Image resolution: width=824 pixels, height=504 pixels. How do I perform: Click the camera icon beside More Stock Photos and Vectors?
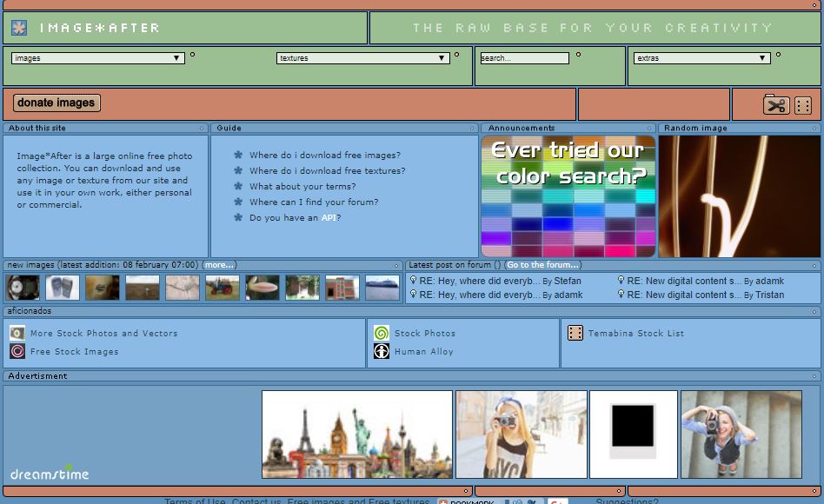point(17,333)
